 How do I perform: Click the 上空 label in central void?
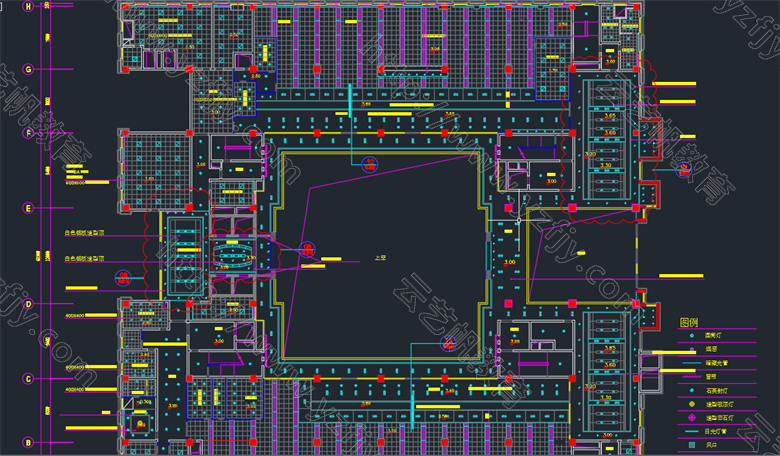point(381,258)
